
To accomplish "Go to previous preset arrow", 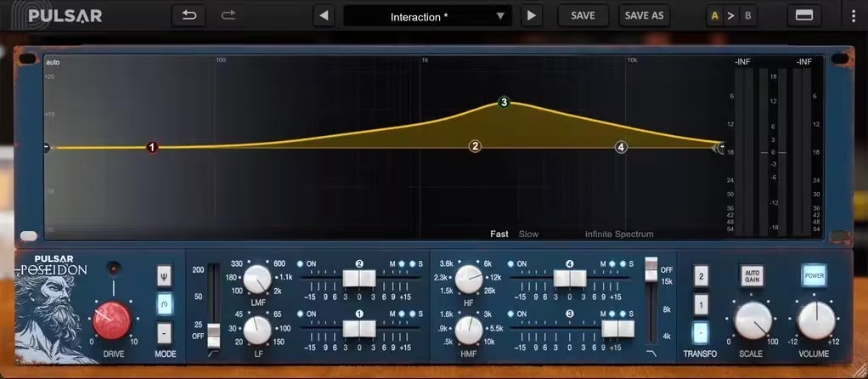I will coord(324,15).
